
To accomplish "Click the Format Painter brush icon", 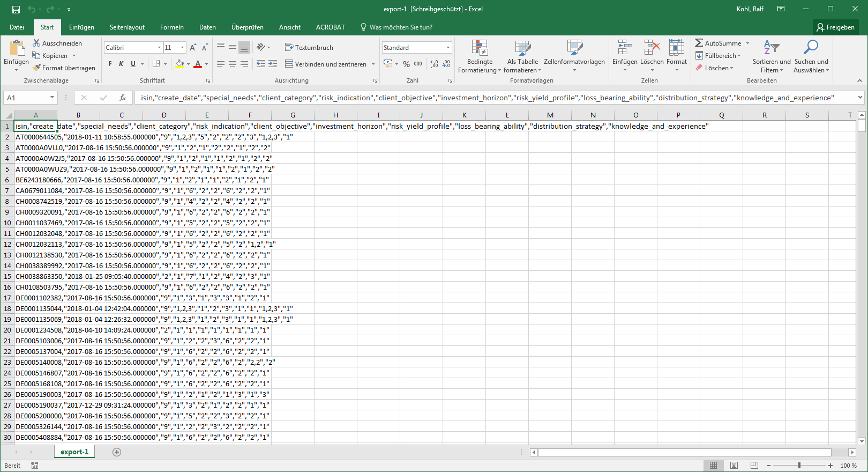I will point(36,68).
